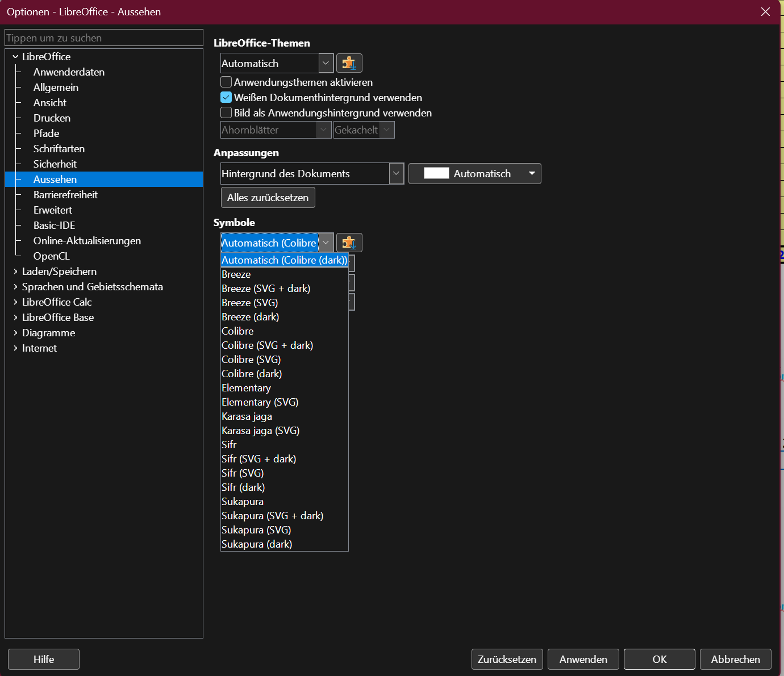Choose Breeze (SVG + dark) theme
784x676 pixels.
pyautogui.click(x=284, y=288)
